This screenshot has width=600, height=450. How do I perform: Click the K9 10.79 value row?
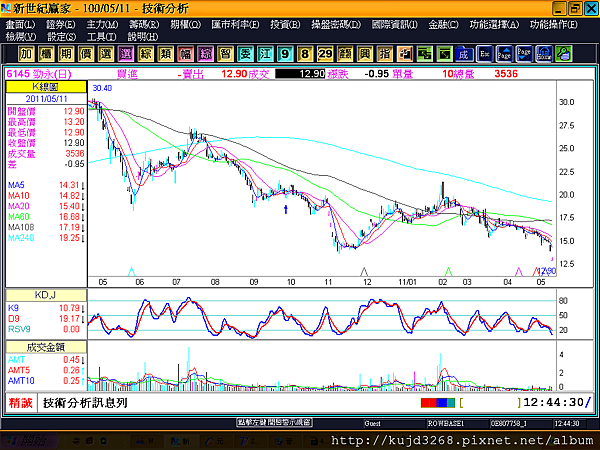46,308
